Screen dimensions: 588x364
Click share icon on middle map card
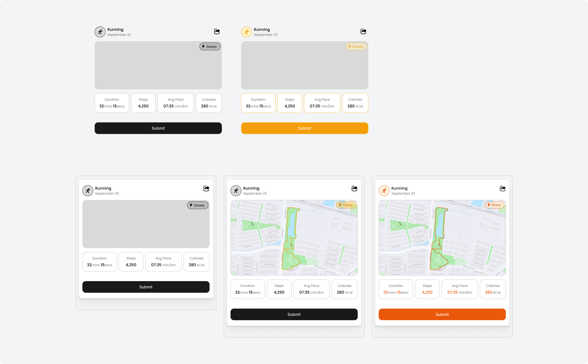coord(354,189)
